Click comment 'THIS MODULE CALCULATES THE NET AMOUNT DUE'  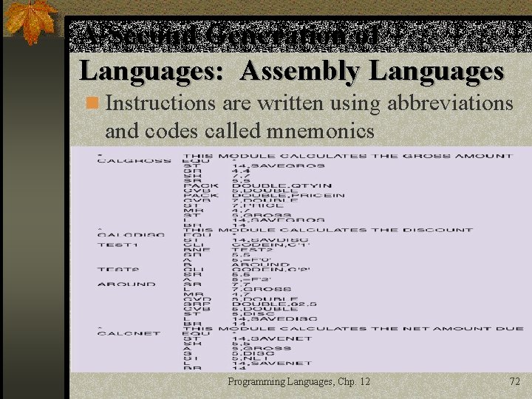coord(353,328)
